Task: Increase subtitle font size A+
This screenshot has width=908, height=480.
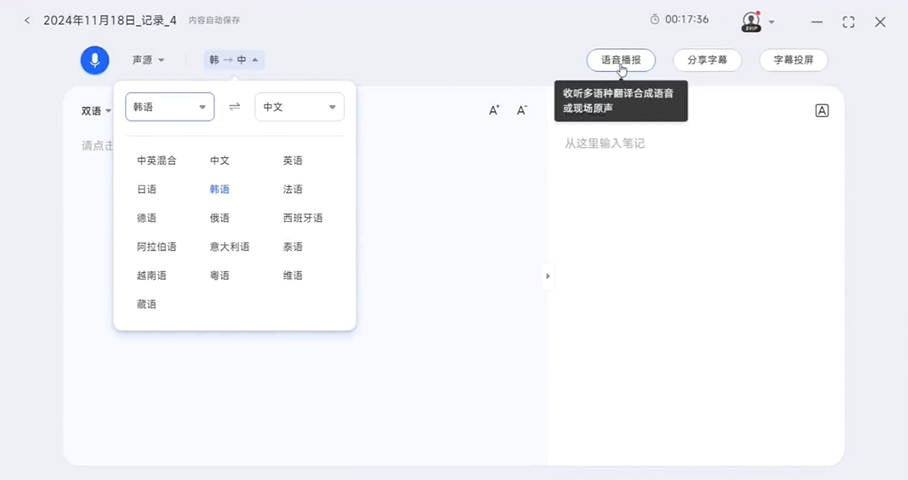Action: coord(494,110)
